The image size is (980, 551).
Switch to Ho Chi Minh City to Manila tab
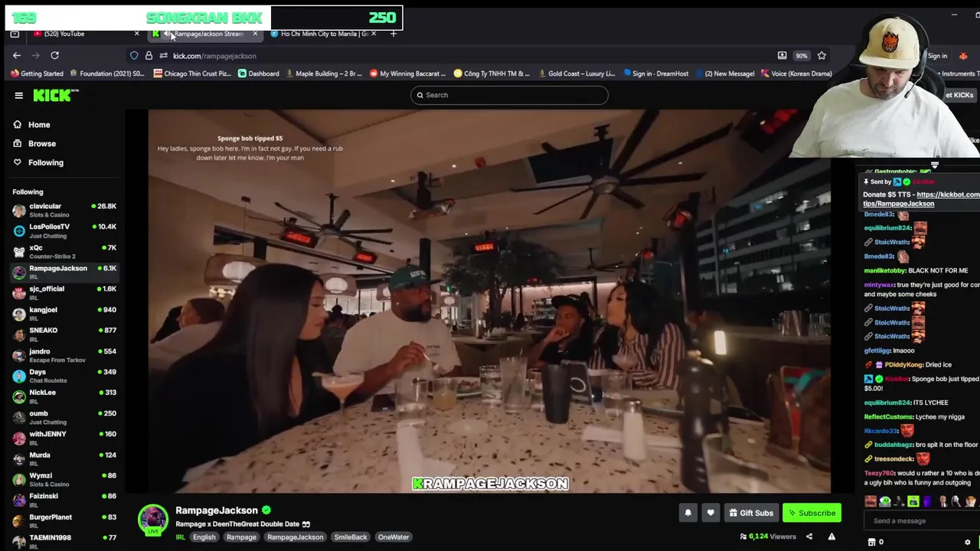(x=323, y=34)
